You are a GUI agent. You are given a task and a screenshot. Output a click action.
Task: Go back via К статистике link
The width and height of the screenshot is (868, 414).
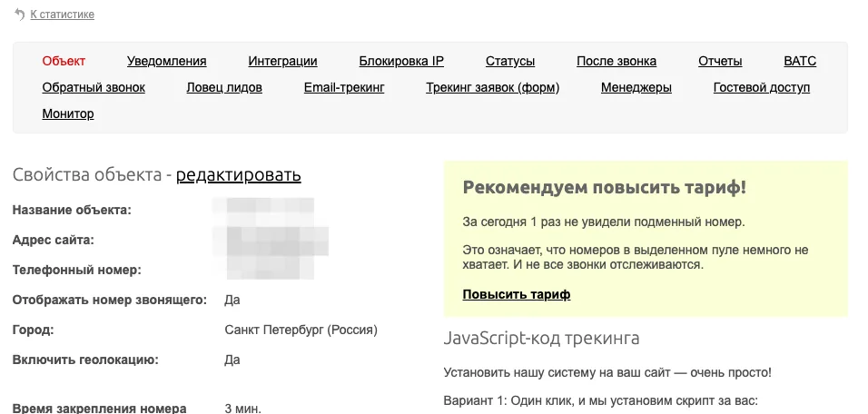[62, 15]
